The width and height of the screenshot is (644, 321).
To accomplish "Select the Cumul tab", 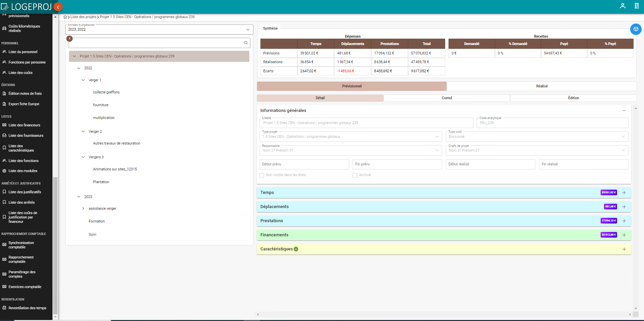I will coord(446,98).
